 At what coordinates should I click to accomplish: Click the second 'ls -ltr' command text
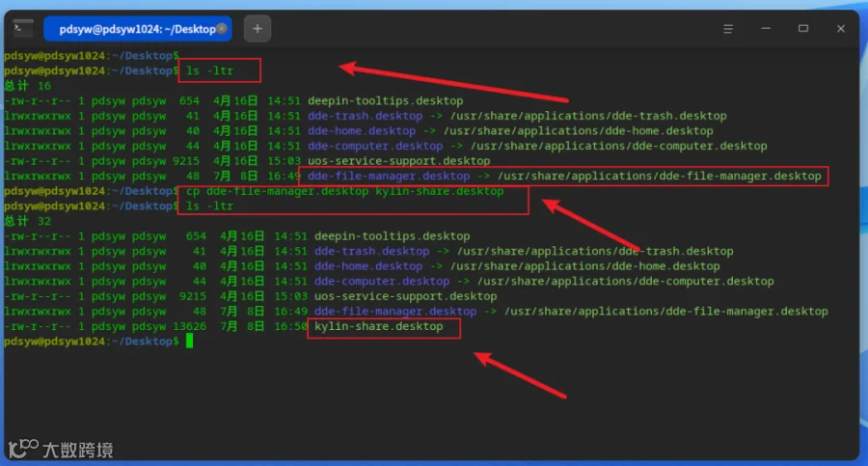tap(210, 206)
